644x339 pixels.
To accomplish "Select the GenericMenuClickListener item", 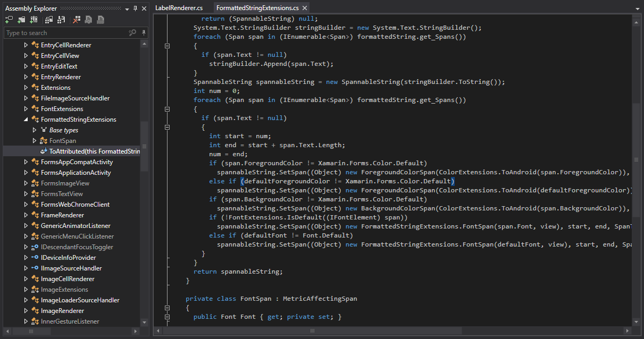I will (x=77, y=236).
